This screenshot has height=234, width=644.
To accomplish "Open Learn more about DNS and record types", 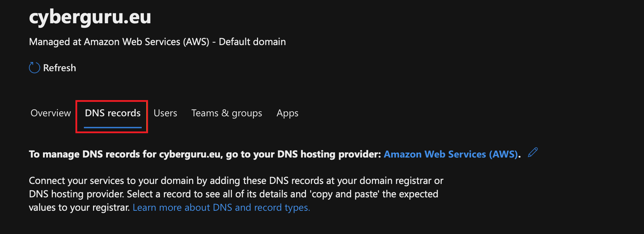I will click(x=221, y=207).
